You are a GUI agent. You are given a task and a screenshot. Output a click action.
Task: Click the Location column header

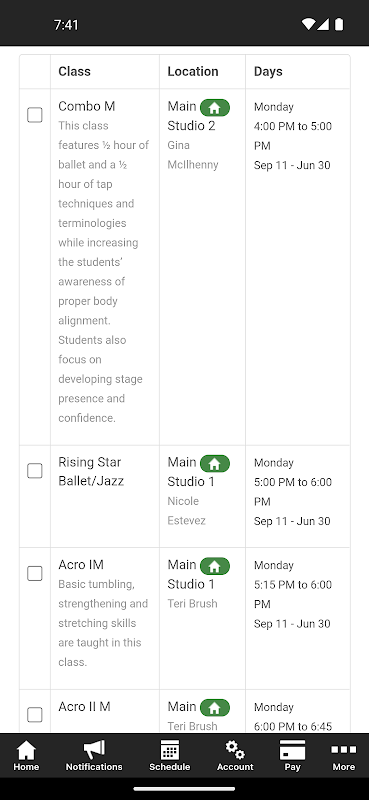click(x=193, y=71)
